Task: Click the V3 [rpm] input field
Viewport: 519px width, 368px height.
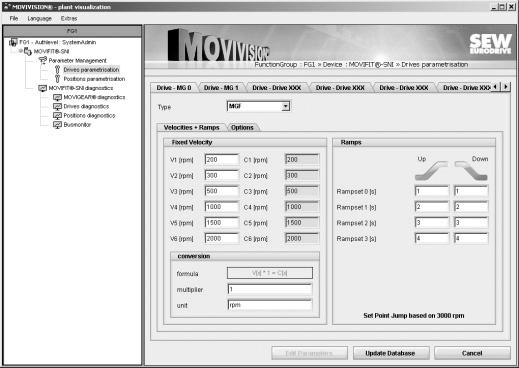Action: pos(222,191)
